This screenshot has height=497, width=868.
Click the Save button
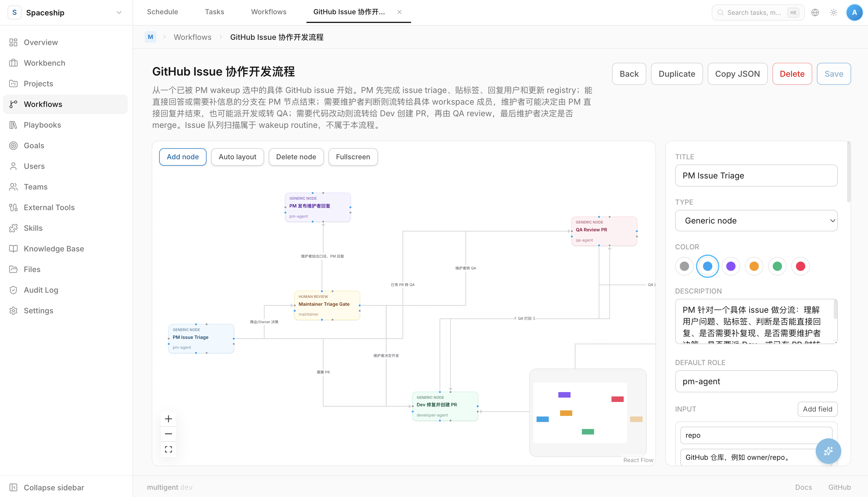834,74
